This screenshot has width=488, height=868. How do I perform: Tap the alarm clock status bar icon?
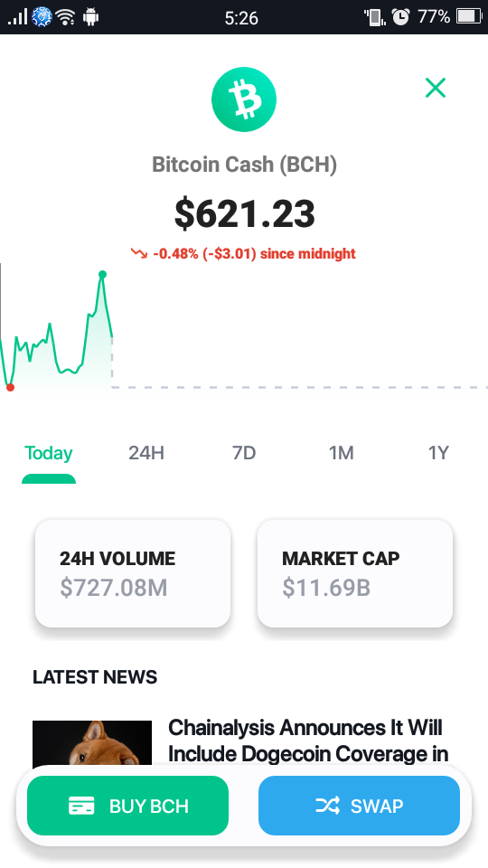(x=400, y=17)
